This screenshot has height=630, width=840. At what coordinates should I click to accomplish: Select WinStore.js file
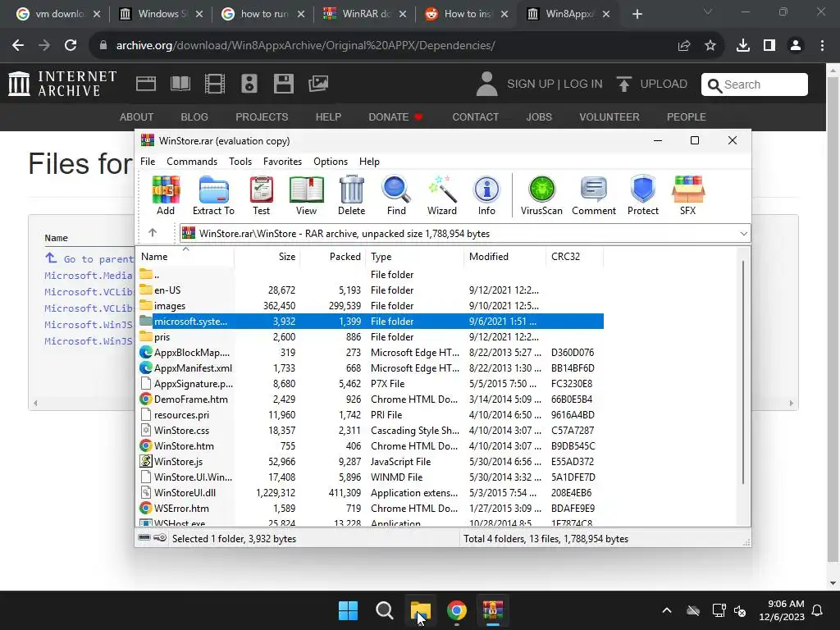pyautogui.click(x=371, y=461)
